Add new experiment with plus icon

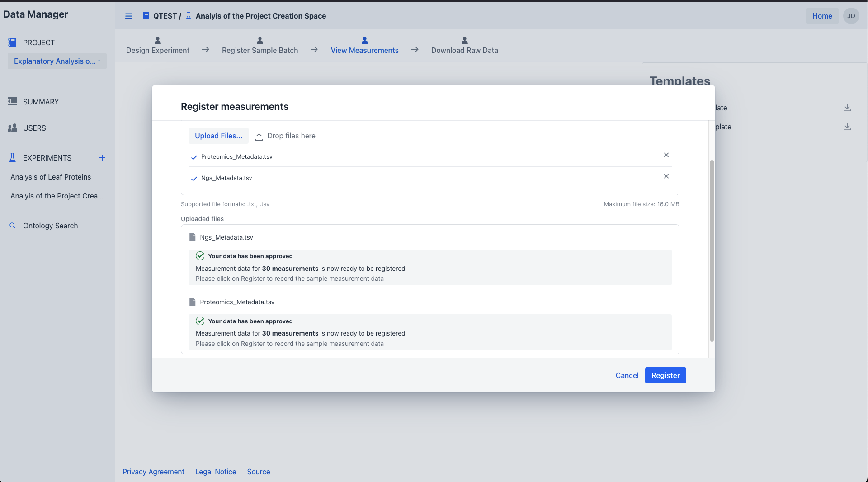(102, 158)
